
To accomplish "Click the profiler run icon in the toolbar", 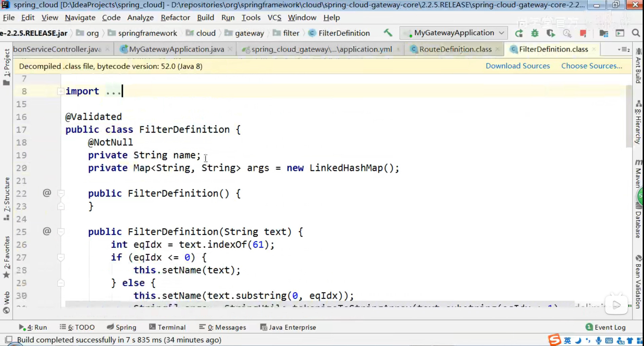I will tap(567, 33).
